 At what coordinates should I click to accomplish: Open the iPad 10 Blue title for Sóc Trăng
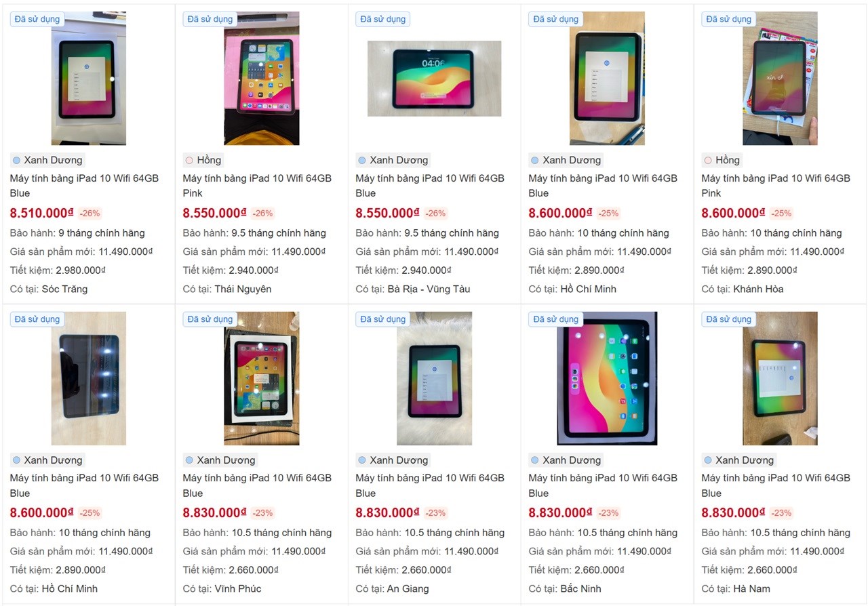click(x=84, y=185)
